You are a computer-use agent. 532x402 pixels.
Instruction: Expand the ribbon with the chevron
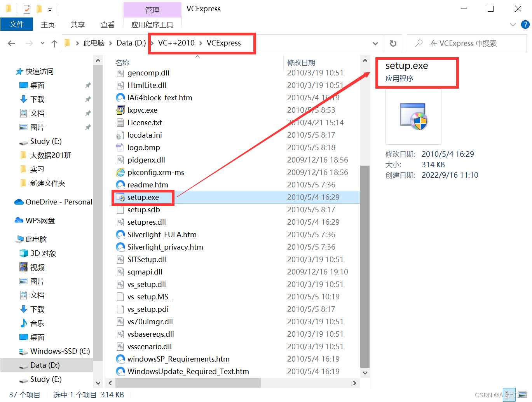pyautogui.click(x=513, y=24)
